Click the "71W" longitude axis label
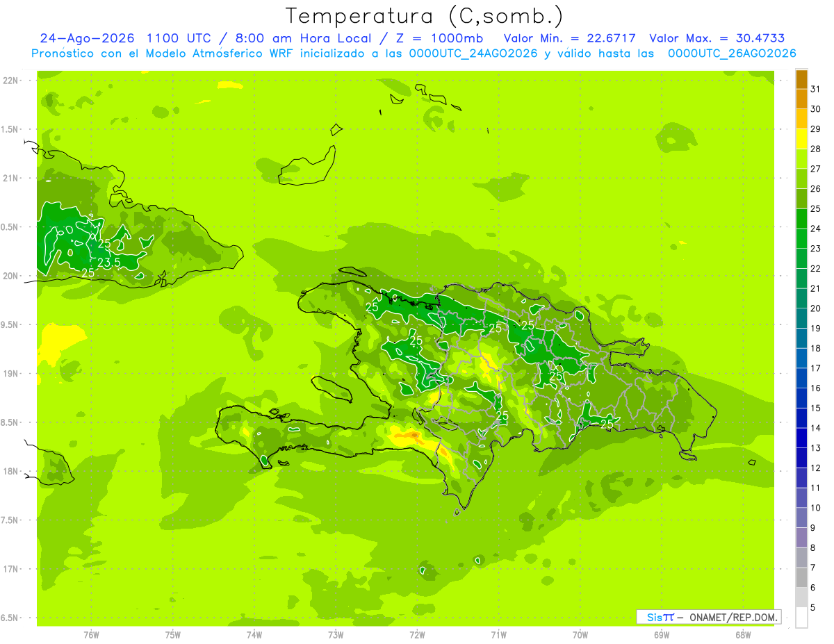 pos(498,635)
